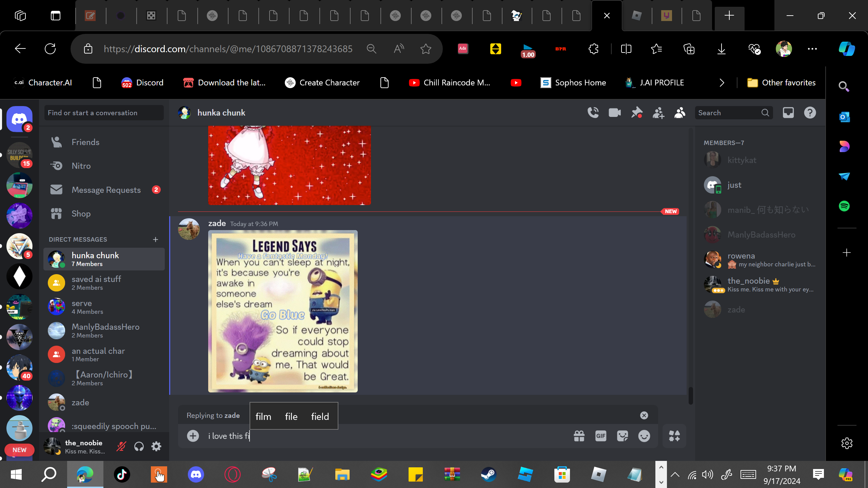
Task: Create a new DM with plus button
Action: coord(156,240)
